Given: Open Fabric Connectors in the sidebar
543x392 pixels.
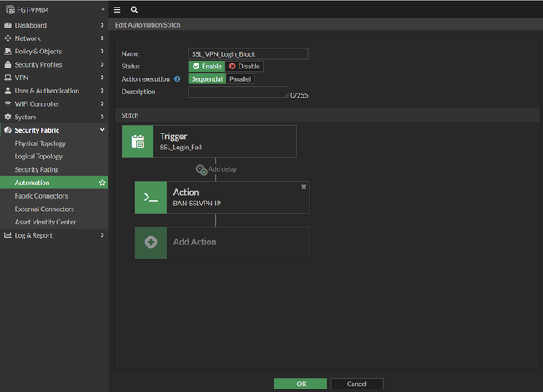Looking at the screenshot, I should (42, 196).
